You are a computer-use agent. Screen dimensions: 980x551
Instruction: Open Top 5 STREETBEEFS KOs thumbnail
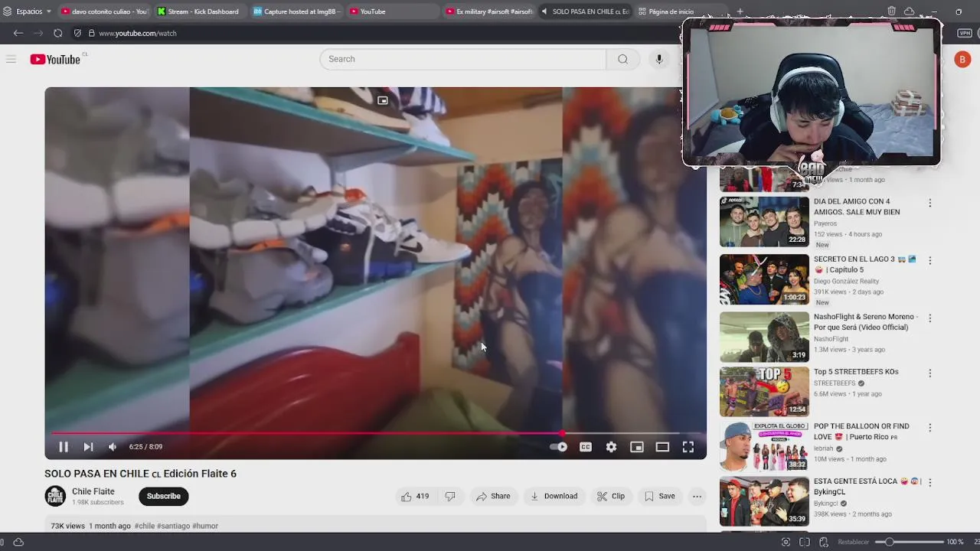pyautogui.click(x=764, y=392)
